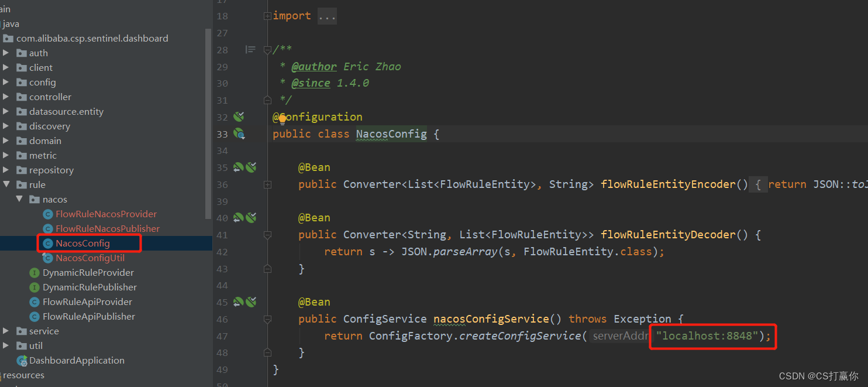Click the run gutter icon beside NacosConfig class
Image resolution: width=868 pixels, height=387 pixels.
pos(239,134)
